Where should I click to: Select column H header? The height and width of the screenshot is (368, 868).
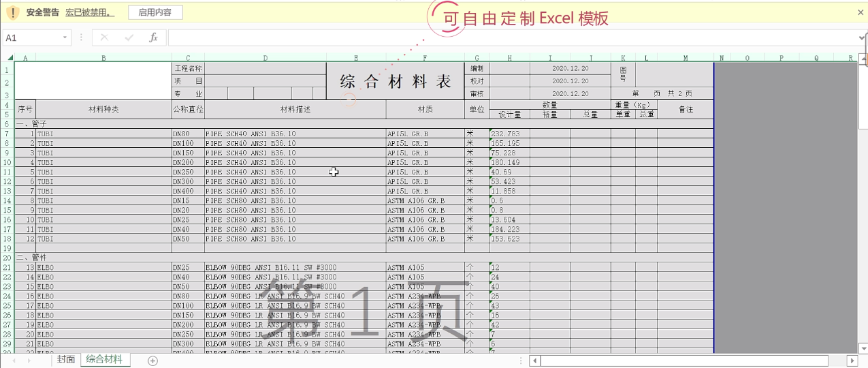509,58
